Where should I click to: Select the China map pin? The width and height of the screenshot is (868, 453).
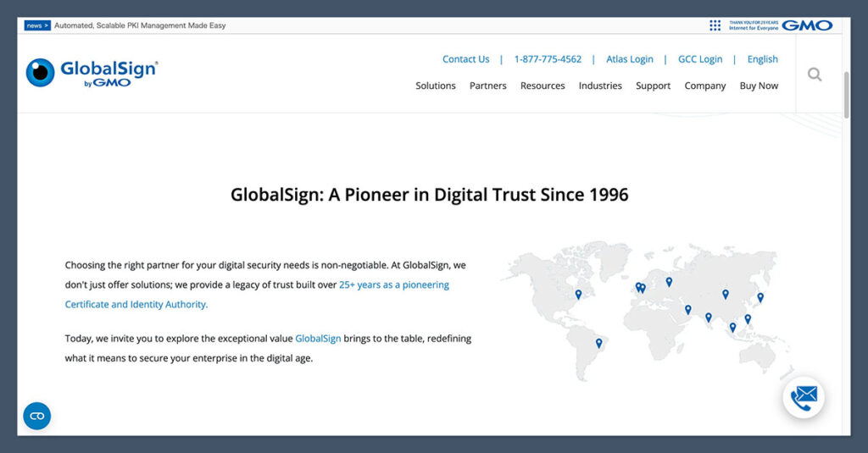tap(726, 295)
